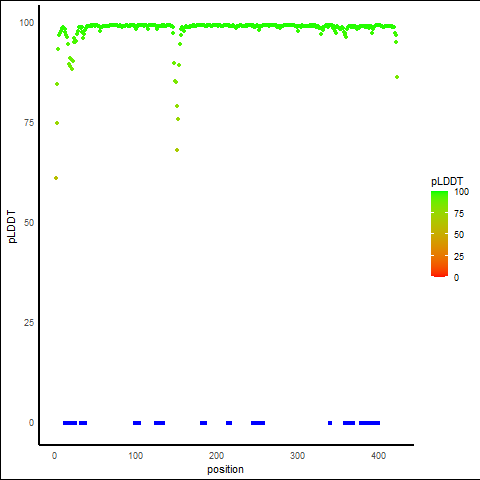480x480 pixels.
Task: Click the position x-axis title
Action: click(x=225, y=469)
